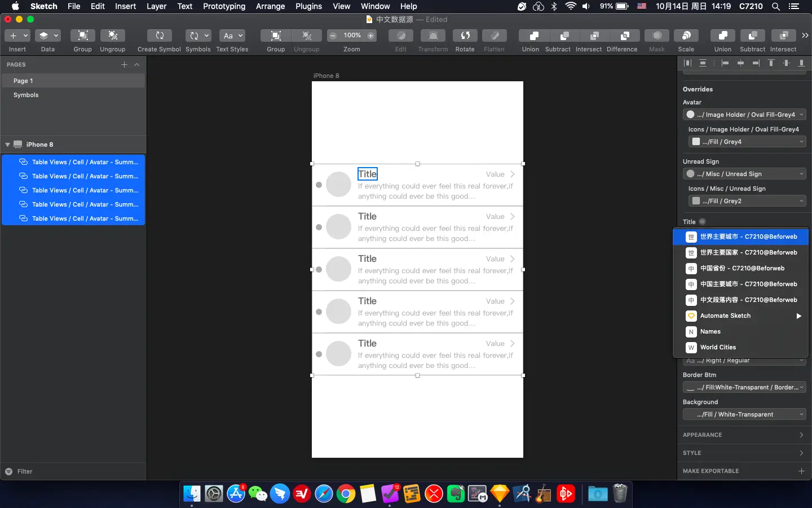Open Chrome from the Dock

[x=346, y=494]
